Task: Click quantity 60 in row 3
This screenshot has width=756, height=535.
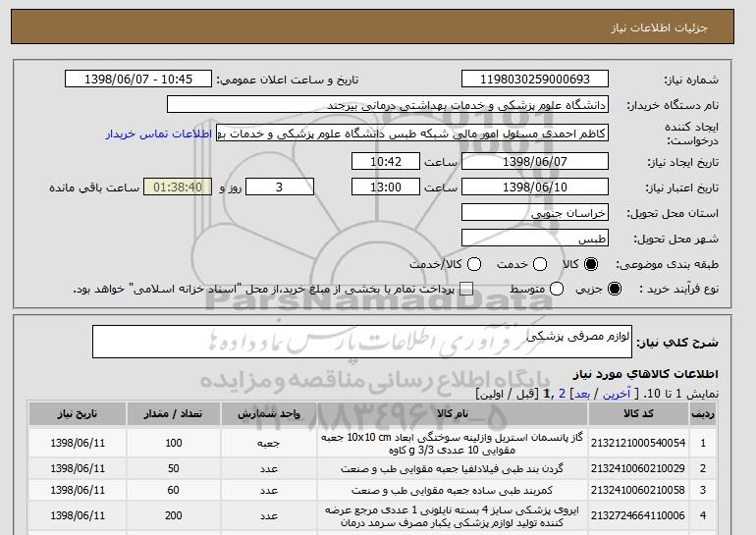Action: coord(174,490)
